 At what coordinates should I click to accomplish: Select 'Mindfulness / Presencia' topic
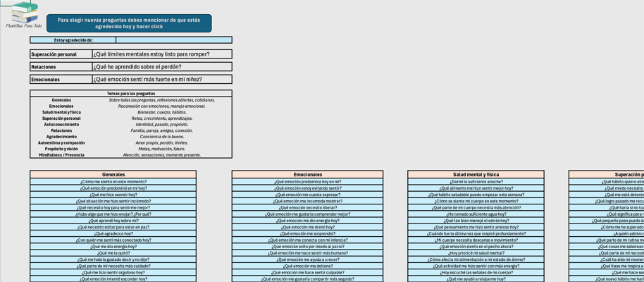(x=61, y=155)
